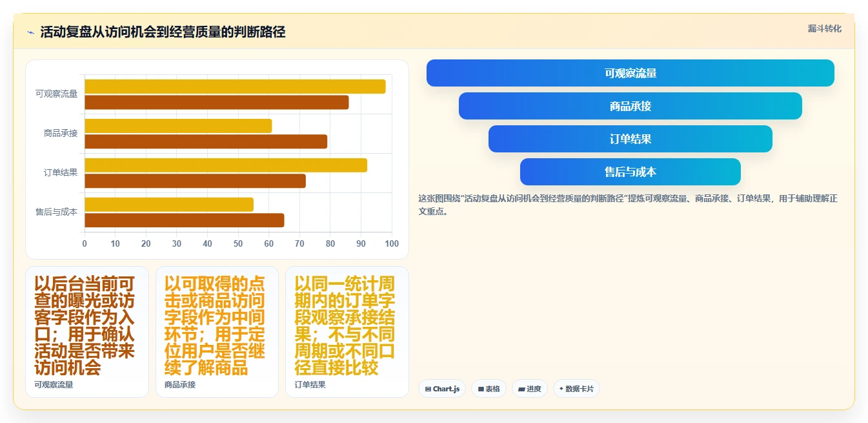Click the 漏斗转化 tag in header
Screen dimensions: 868x423
click(x=824, y=29)
